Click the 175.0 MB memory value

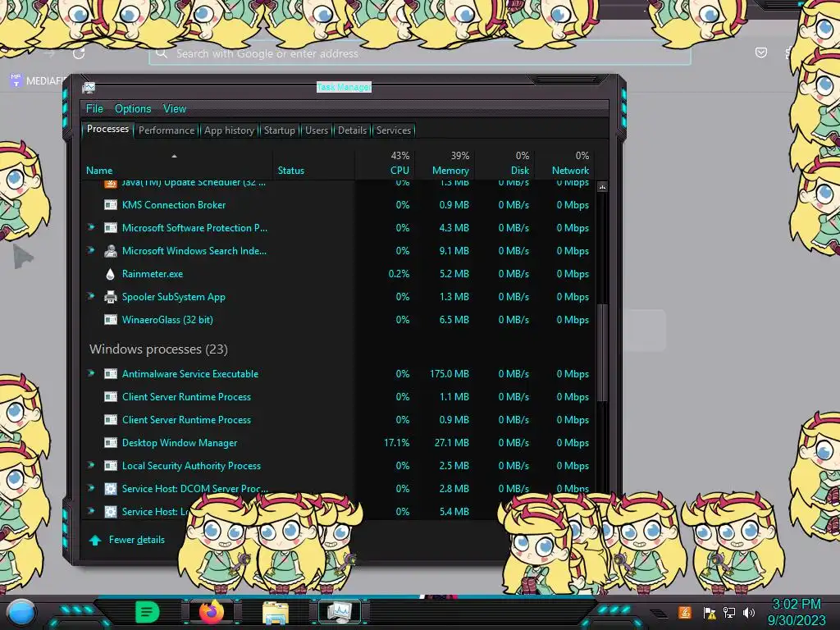[449, 374]
